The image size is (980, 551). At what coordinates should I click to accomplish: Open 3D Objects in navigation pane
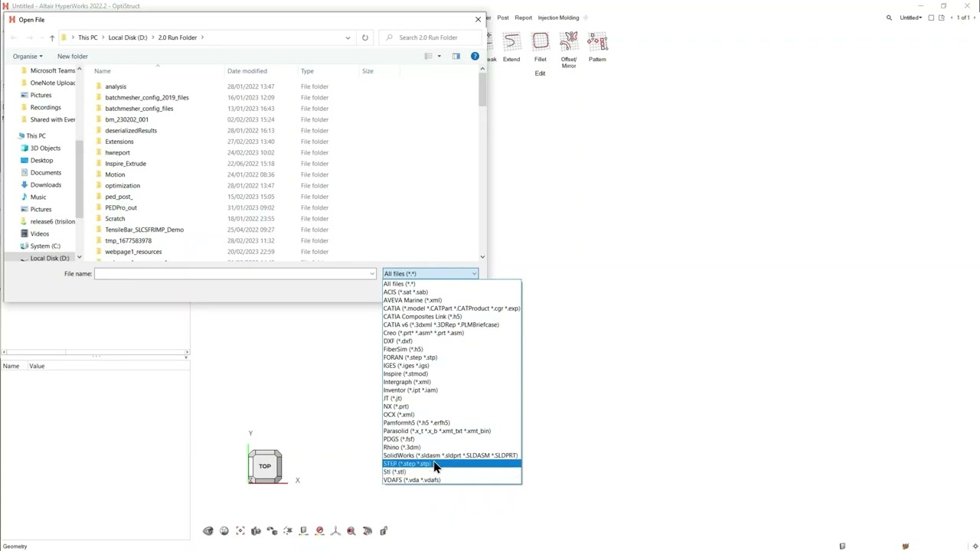click(x=45, y=148)
